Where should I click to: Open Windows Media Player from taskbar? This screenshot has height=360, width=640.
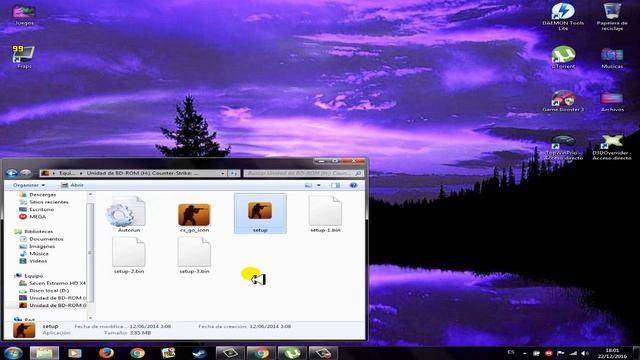[x=75, y=353]
